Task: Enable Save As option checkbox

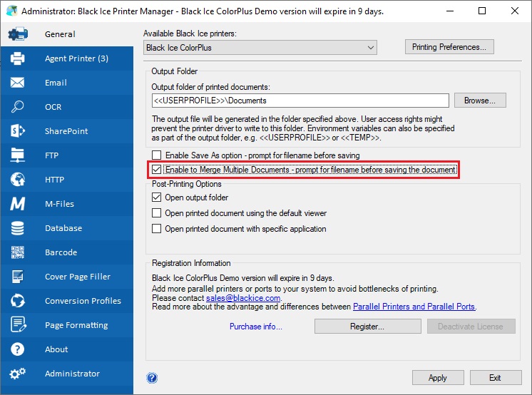Action: tap(156, 155)
